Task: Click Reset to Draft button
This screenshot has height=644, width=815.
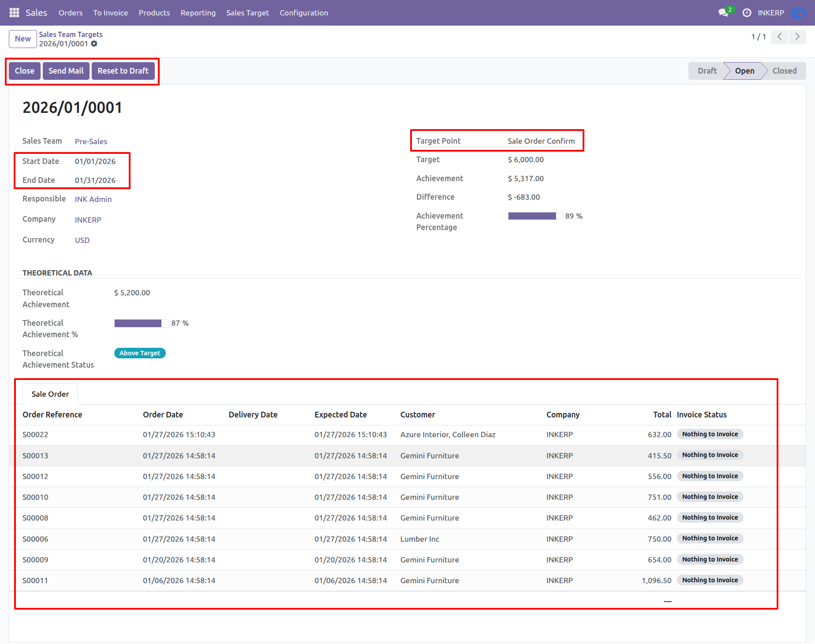Action: pos(123,71)
